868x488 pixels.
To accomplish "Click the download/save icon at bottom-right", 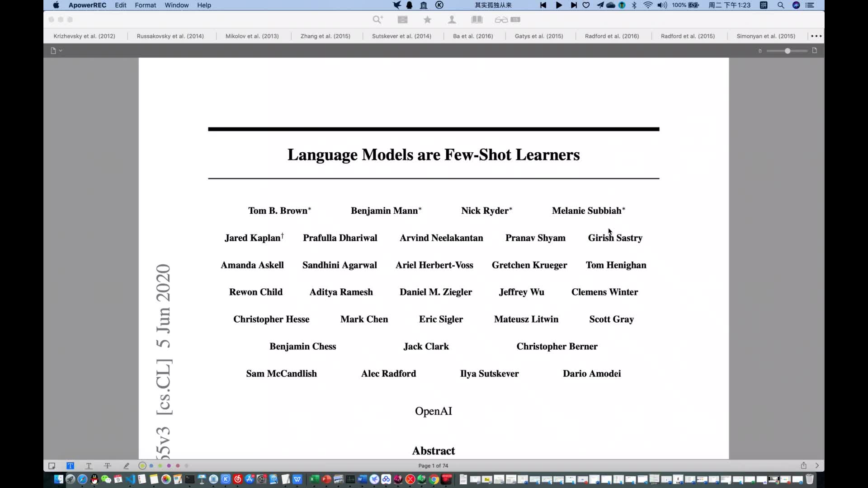I will point(804,465).
